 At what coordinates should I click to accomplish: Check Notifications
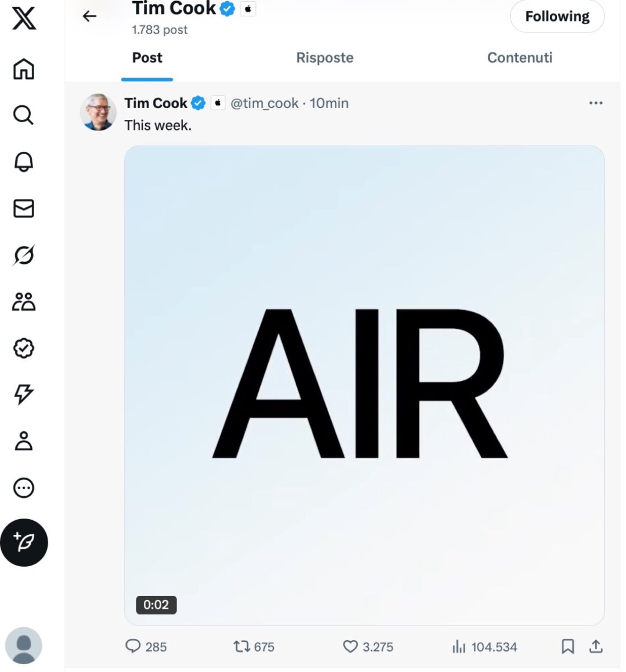coord(24,162)
